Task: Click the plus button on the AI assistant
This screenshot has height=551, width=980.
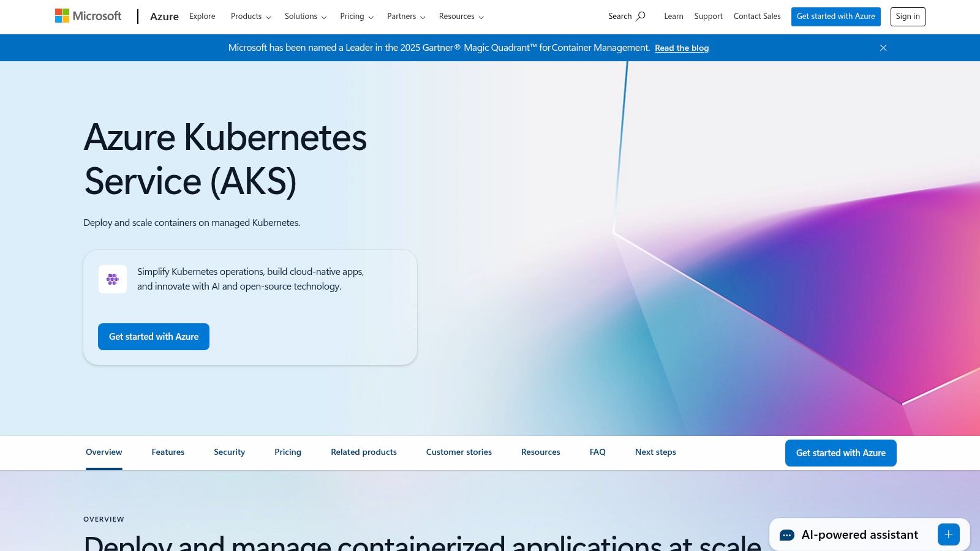Action: (x=948, y=534)
